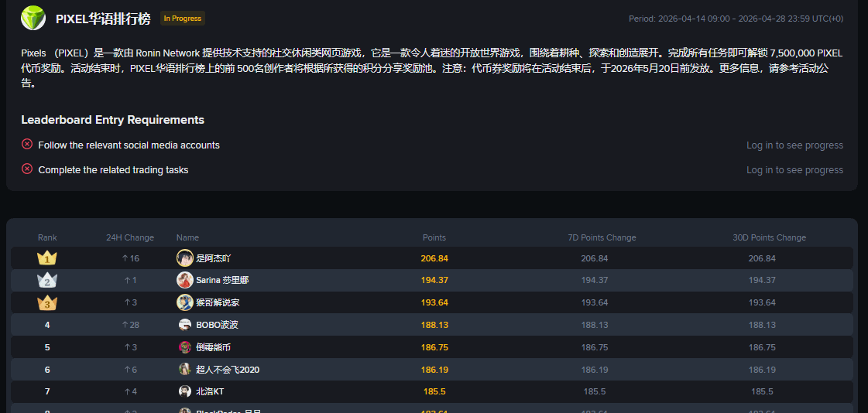Open Log in link for social media requirement
Viewport: 868px width, 413px height.
[x=794, y=145]
